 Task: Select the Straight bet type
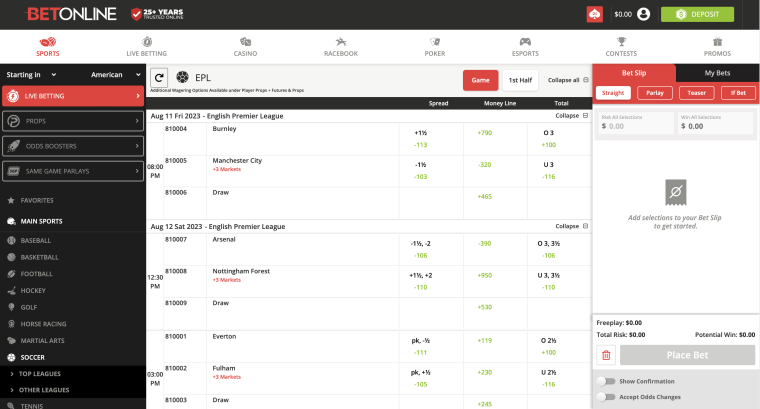coord(613,93)
